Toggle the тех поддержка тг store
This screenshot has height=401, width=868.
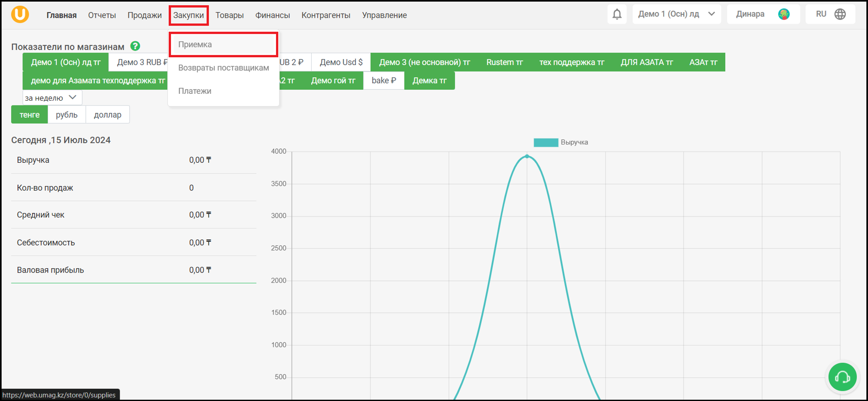coord(572,62)
